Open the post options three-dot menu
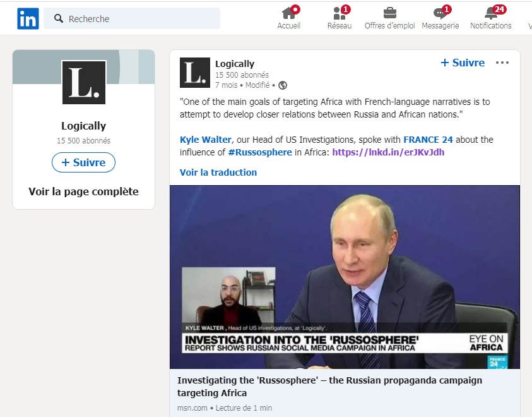 [x=502, y=63]
